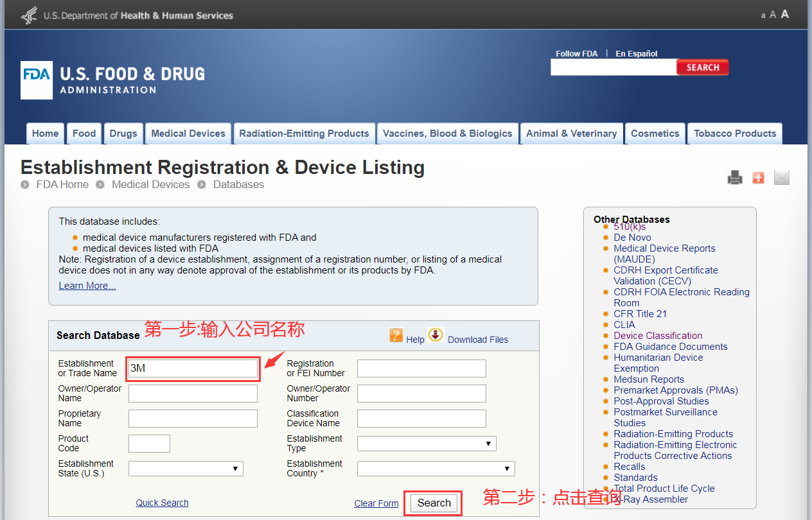Select the largest text size A
This screenshot has width=812, height=520.
tap(784, 14)
